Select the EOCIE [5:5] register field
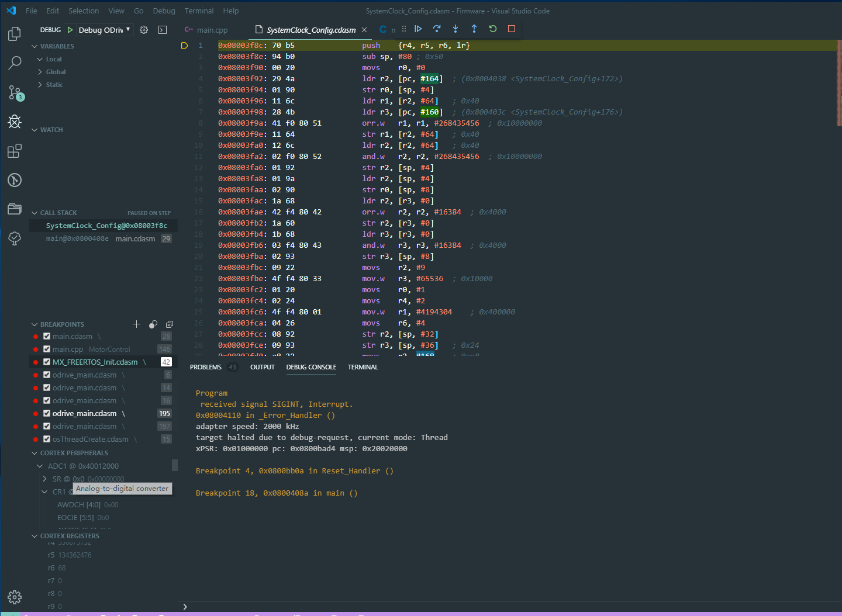The width and height of the screenshot is (842, 616). pyautogui.click(x=83, y=517)
